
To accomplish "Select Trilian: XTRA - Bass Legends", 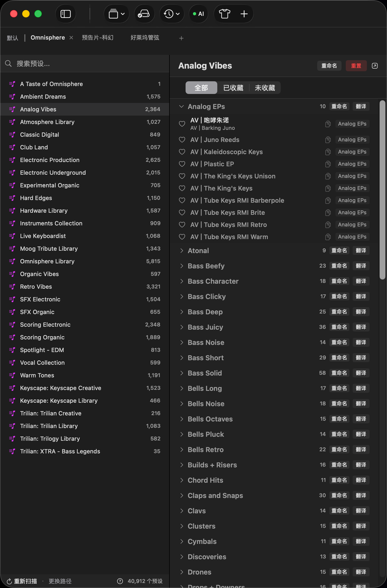I will [85, 451].
